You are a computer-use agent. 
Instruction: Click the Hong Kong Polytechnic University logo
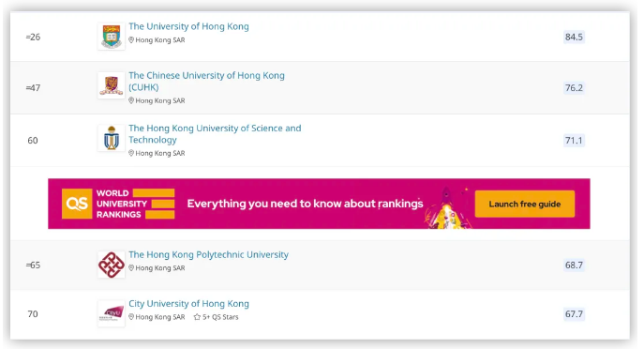[112, 265]
